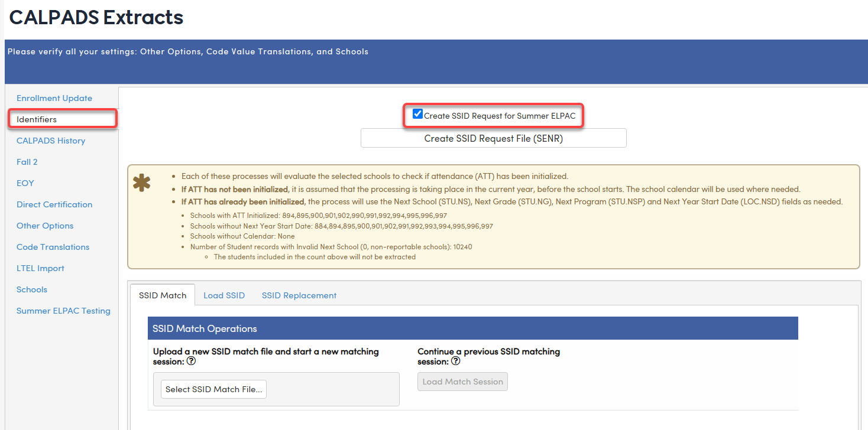
Task: Click 'Number of Student records with Invalid Next School' line
Action: point(331,247)
